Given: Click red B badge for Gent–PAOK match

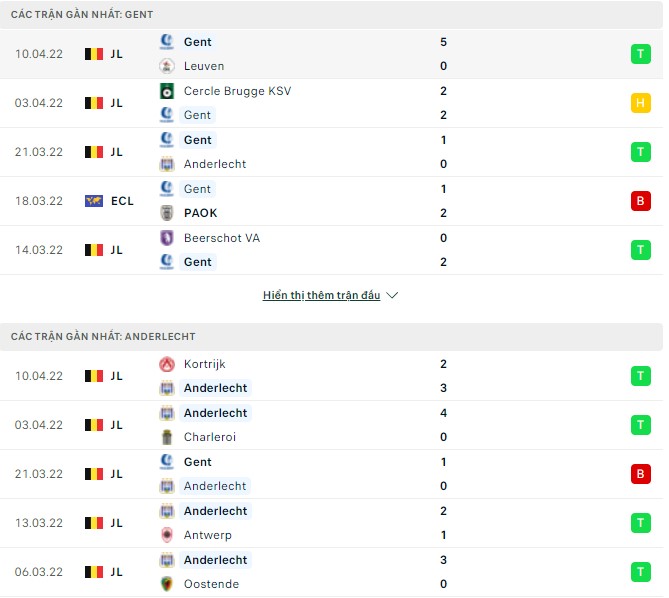Looking at the screenshot, I should click(640, 201).
